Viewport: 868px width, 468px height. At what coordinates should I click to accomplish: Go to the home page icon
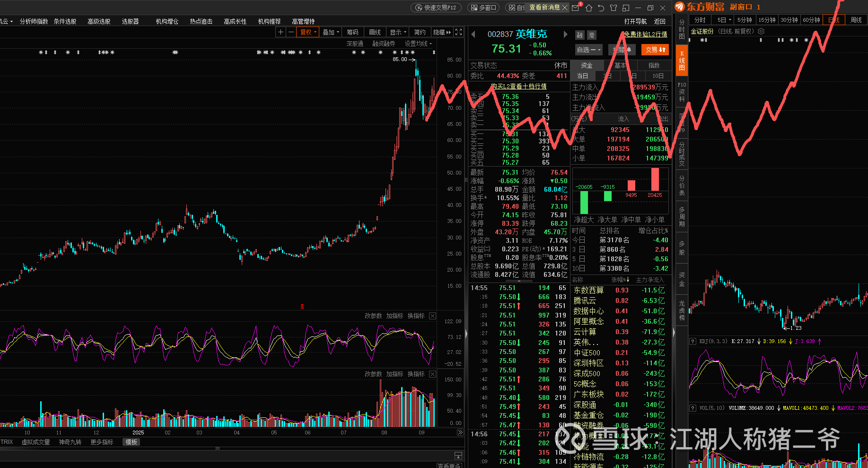[x=589, y=8]
